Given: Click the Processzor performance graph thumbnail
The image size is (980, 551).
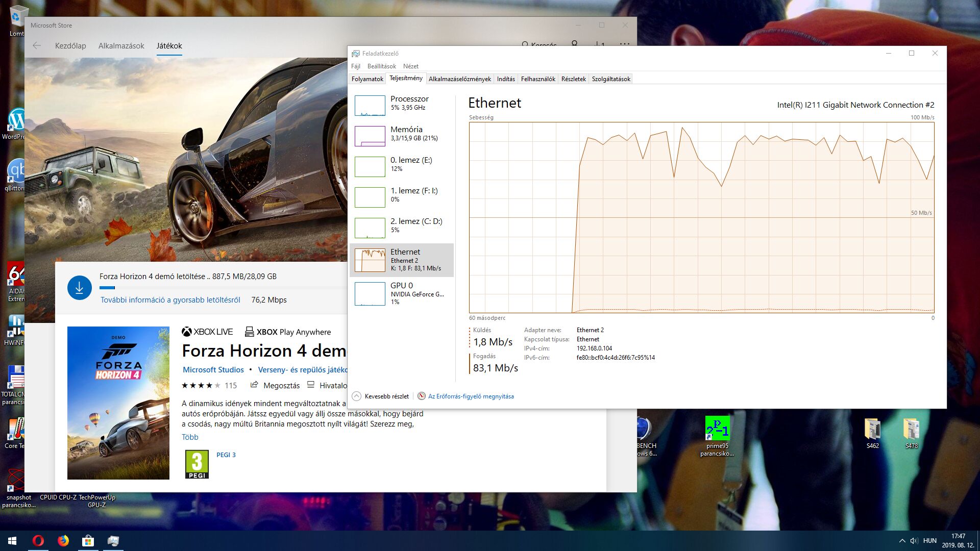Looking at the screenshot, I should (x=370, y=106).
